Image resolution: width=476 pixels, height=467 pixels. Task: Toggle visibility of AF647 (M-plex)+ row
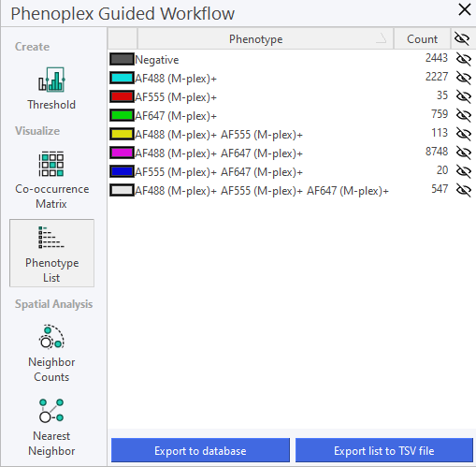tap(464, 115)
